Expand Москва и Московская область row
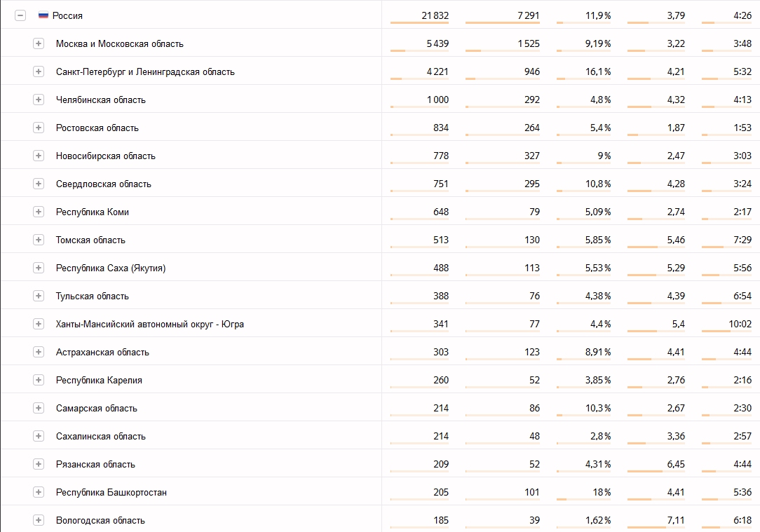Screen dimensions: 760x532 pyautogui.click(x=39, y=43)
